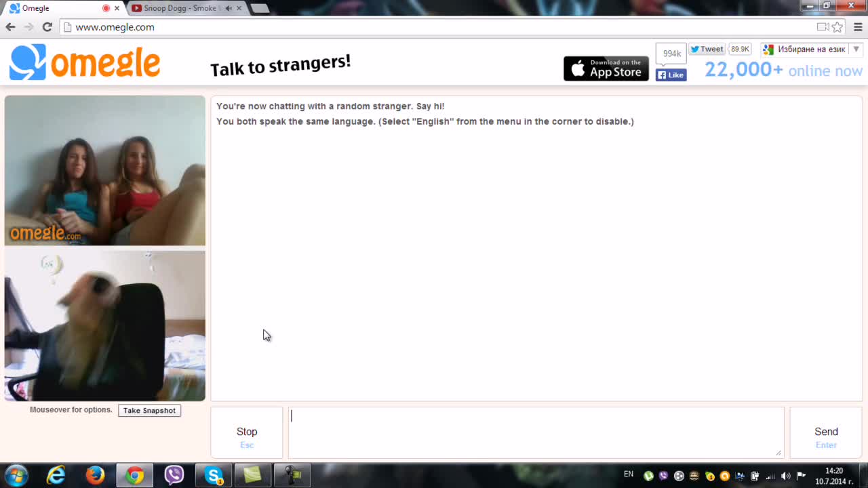Viewport: 868px width, 488px height.
Task: Click the Tweet button
Action: [x=707, y=49]
